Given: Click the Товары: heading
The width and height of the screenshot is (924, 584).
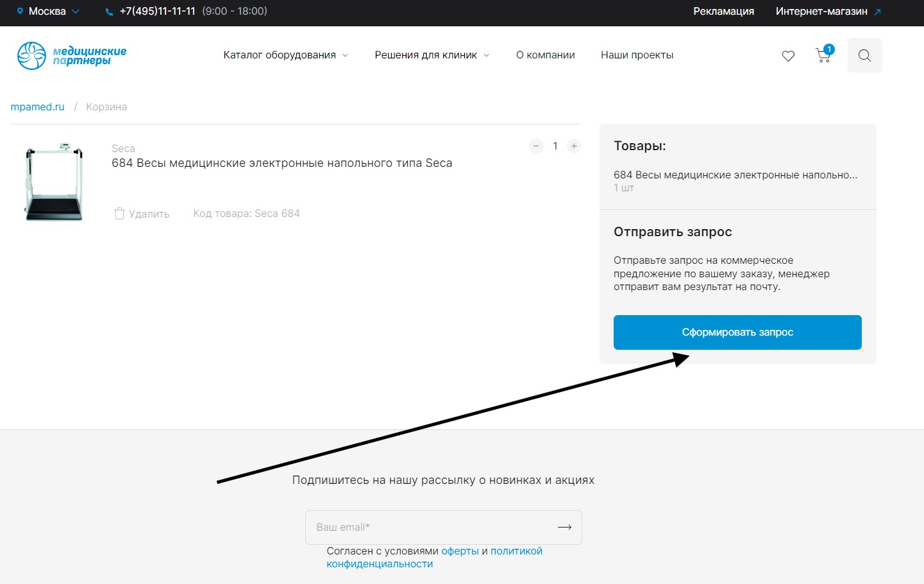Looking at the screenshot, I should pos(640,146).
